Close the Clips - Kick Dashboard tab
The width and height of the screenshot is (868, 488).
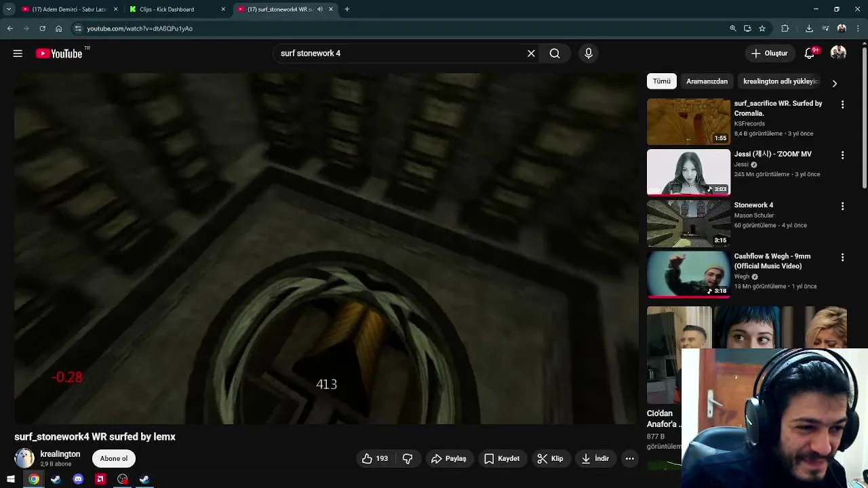(x=224, y=9)
